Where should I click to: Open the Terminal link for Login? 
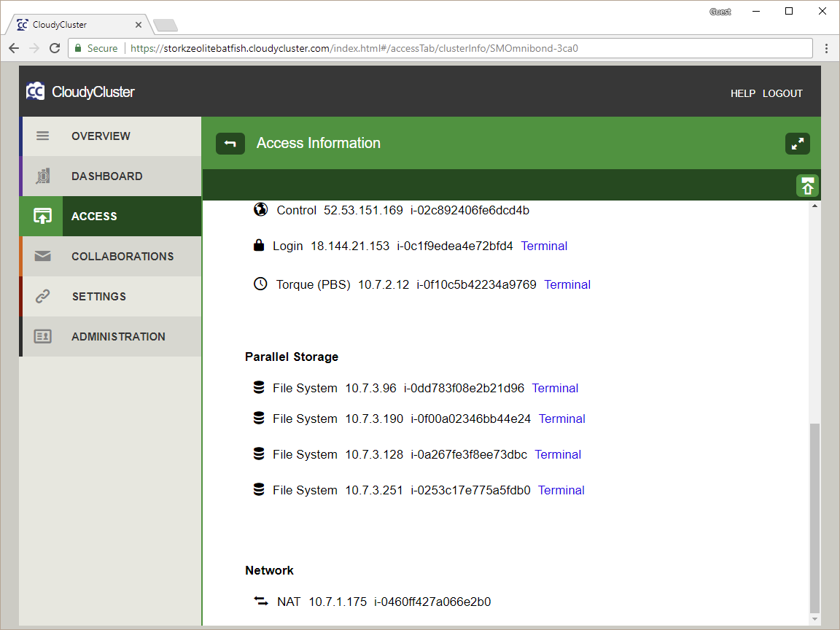(x=544, y=246)
